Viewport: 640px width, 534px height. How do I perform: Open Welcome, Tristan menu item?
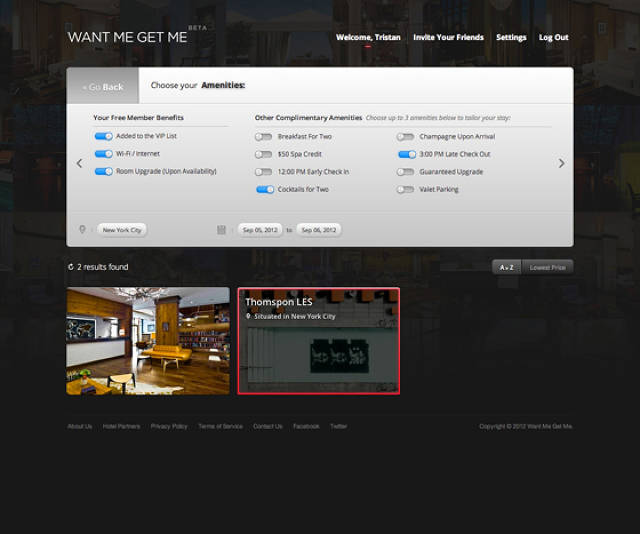point(368,37)
